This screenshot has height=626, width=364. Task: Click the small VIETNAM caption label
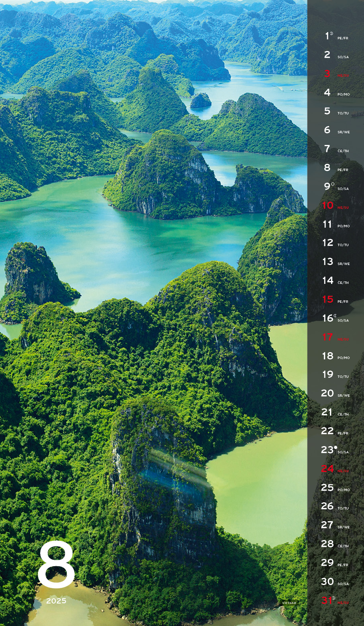(x=289, y=603)
